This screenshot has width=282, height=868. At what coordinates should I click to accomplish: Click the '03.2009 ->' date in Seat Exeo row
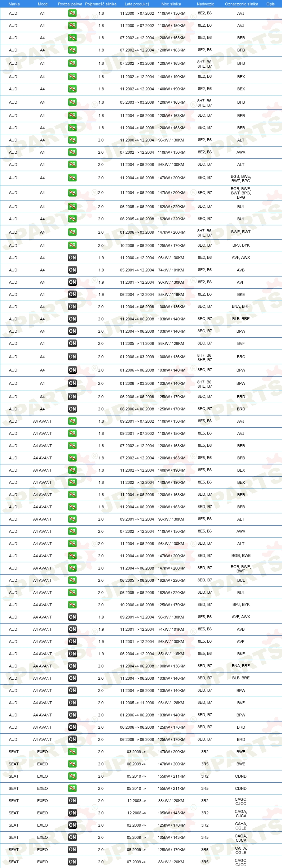[x=136, y=752]
